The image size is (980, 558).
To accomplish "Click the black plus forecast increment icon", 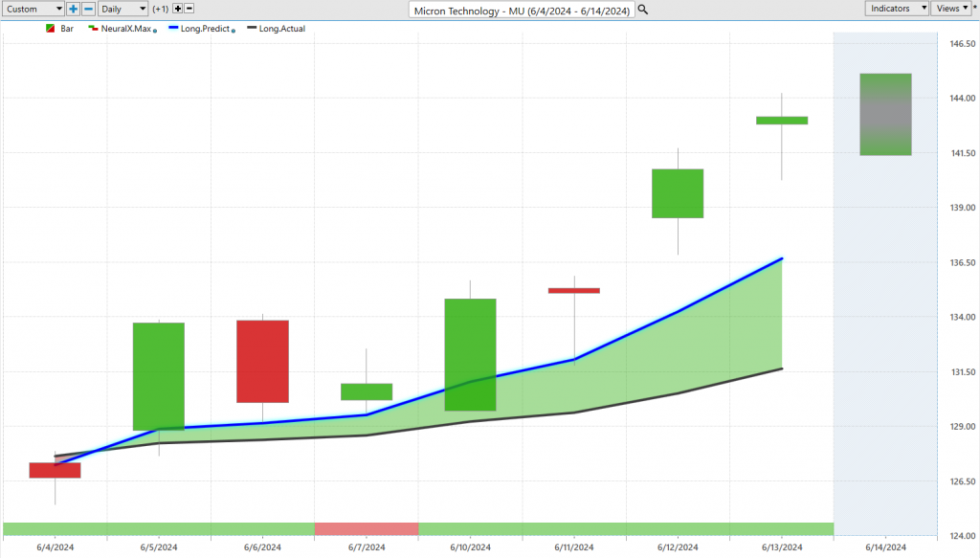I will [x=177, y=9].
